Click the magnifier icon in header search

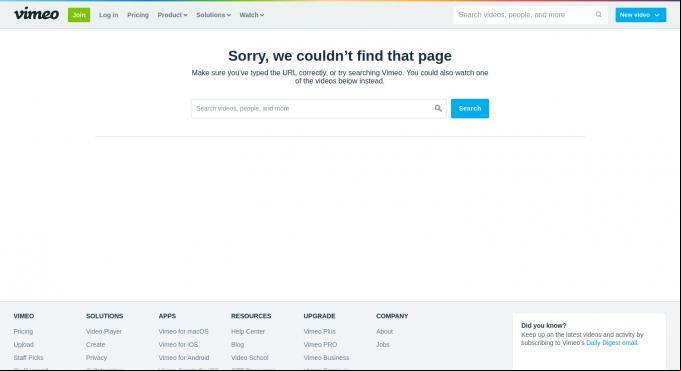click(598, 15)
